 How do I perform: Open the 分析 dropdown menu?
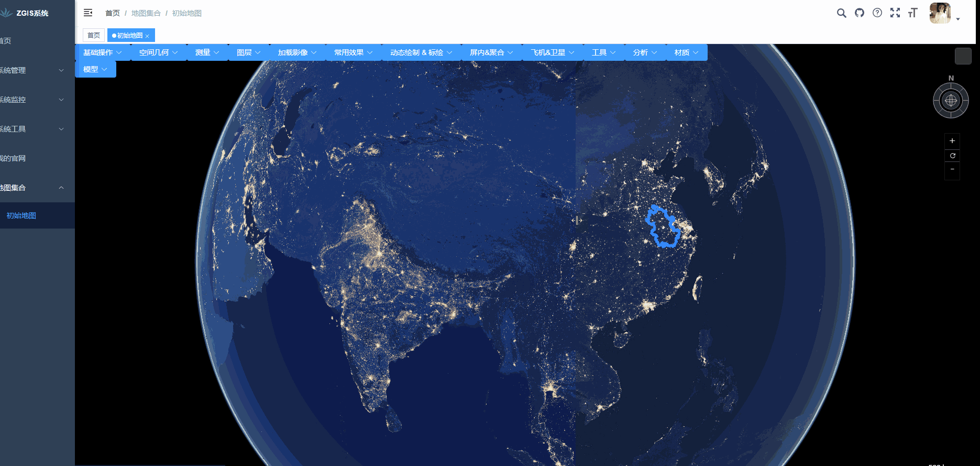(645, 52)
